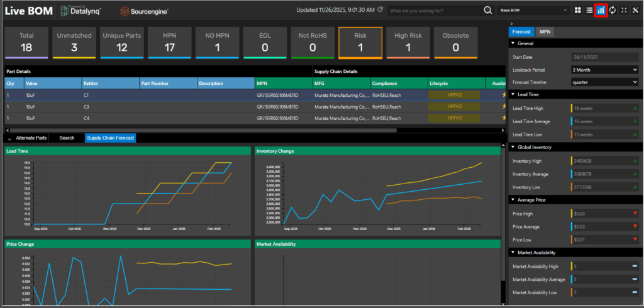The height and width of the screenshot is (308, 644).
Task: Click the 'What are you looking for?' search field
Action: [x=434, y=11]
